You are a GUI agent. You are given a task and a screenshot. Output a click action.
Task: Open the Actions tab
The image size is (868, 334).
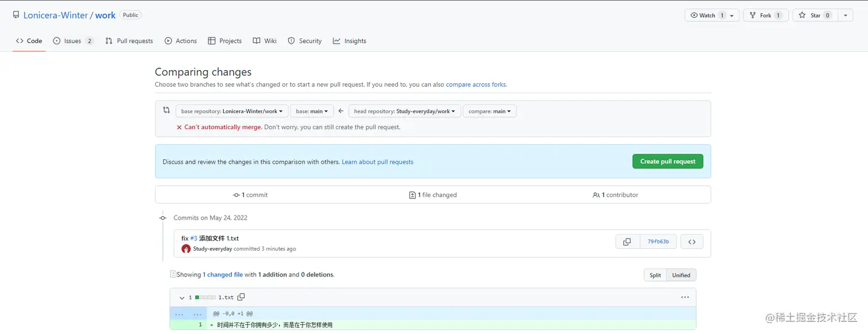click(181, 41)
